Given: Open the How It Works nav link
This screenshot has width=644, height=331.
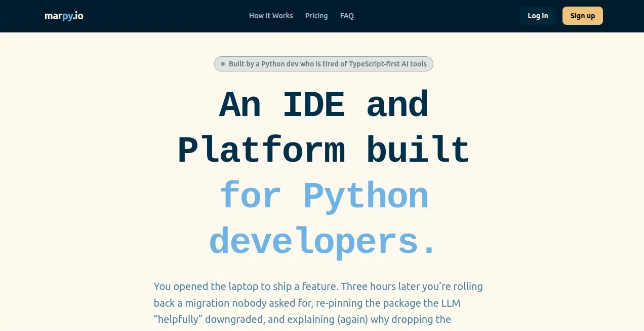Looking at the screenshot, I should click(271, 16).
